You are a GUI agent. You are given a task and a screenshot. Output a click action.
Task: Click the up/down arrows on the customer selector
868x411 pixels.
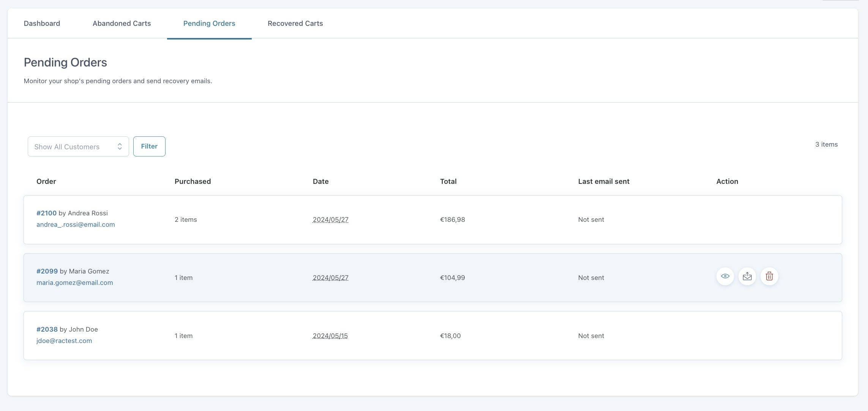pos(120,147)
